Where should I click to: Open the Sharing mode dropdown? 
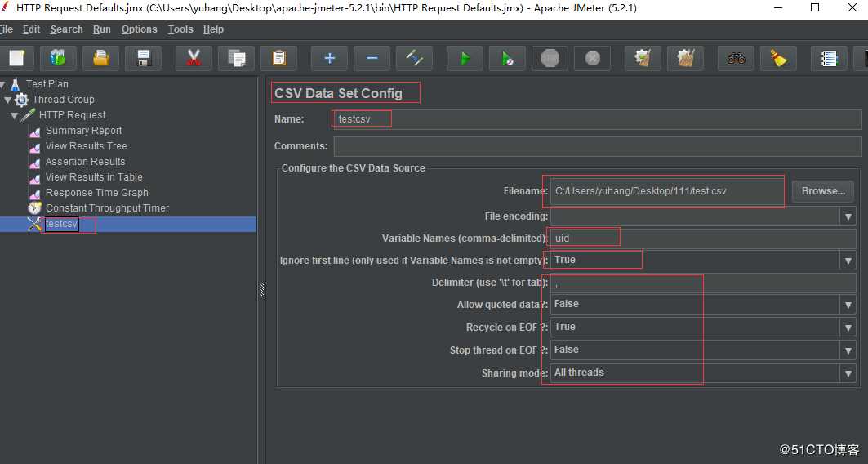coord(848,373)
